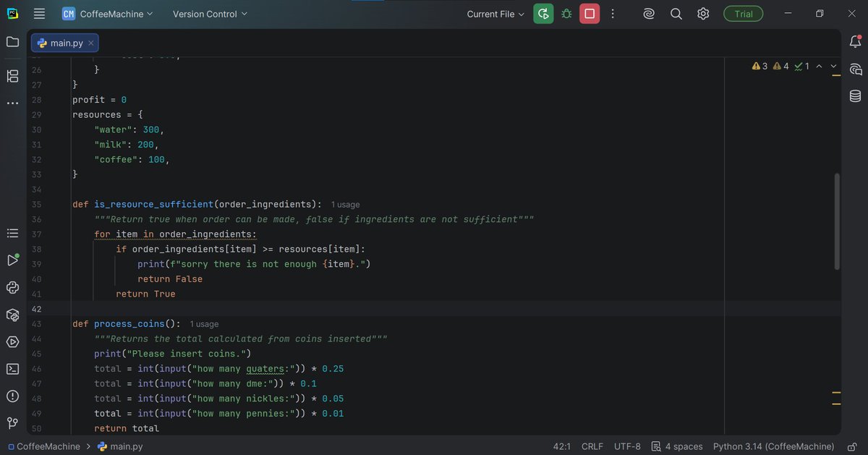Toggle read-only lock icon in status bar
The image size is (868, 455).
point(853,446)
